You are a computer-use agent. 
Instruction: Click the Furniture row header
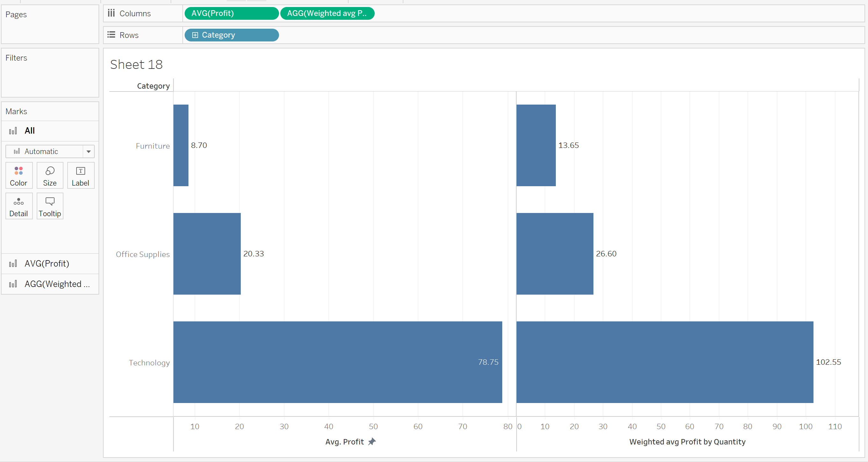pos(152,146)
